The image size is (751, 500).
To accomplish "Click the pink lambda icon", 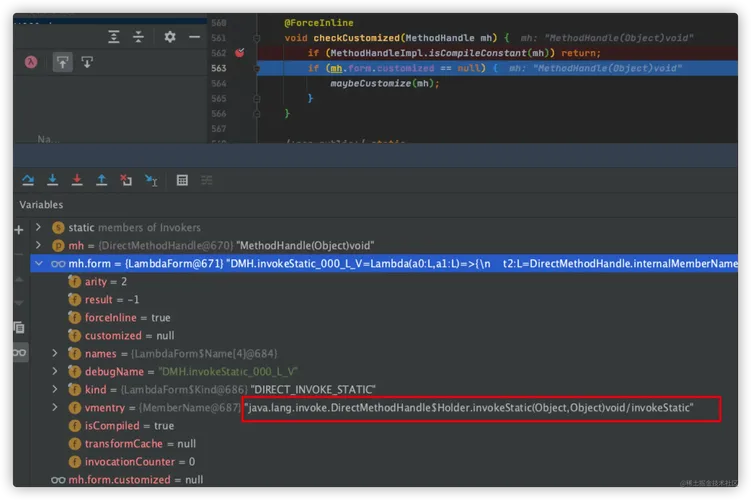I will 31,62.
